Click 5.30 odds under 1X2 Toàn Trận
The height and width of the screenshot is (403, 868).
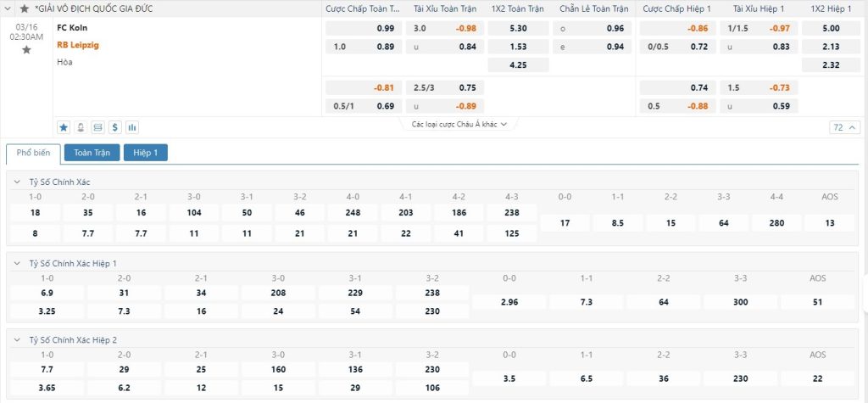pos(519,28)
